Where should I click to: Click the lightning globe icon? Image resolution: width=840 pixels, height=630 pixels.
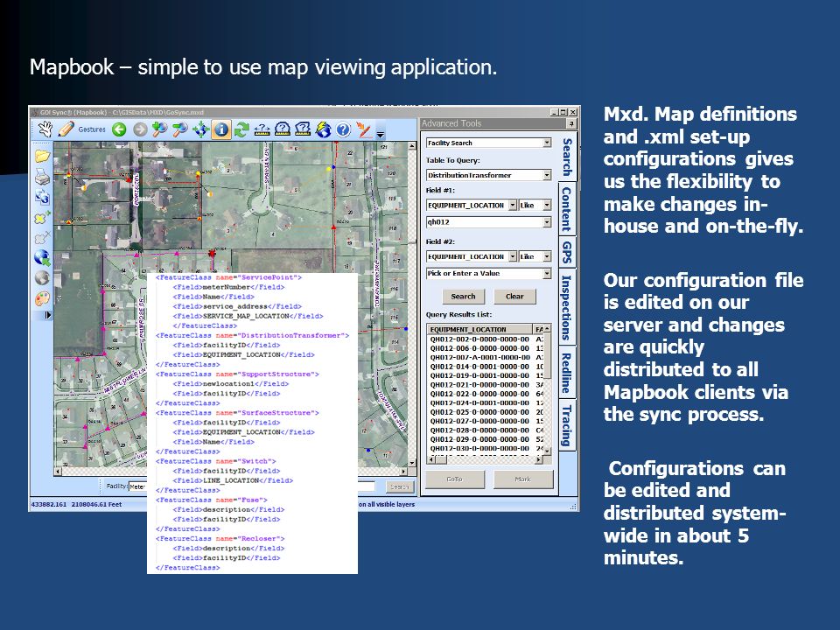[323, 129]
